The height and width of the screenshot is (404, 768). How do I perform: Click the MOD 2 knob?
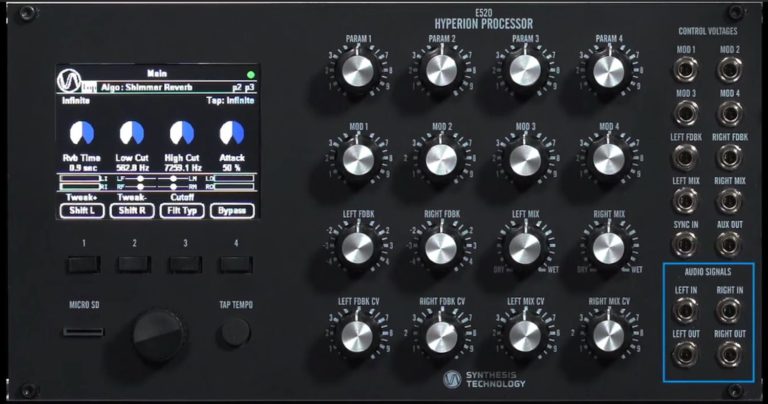[442, 160]
